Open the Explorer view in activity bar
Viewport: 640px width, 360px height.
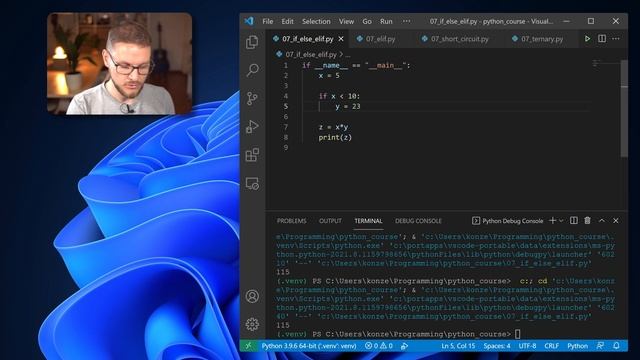[252, 42]
